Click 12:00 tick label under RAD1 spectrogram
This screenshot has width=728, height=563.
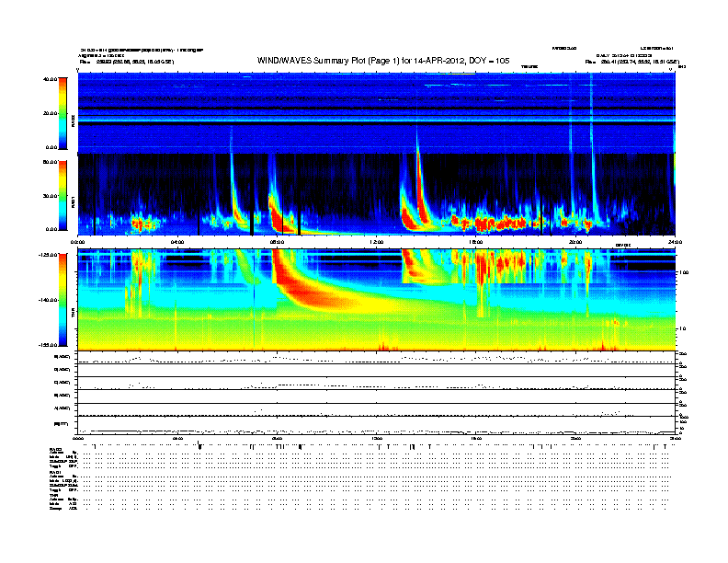pyautogui.click(x=377, y=242)
